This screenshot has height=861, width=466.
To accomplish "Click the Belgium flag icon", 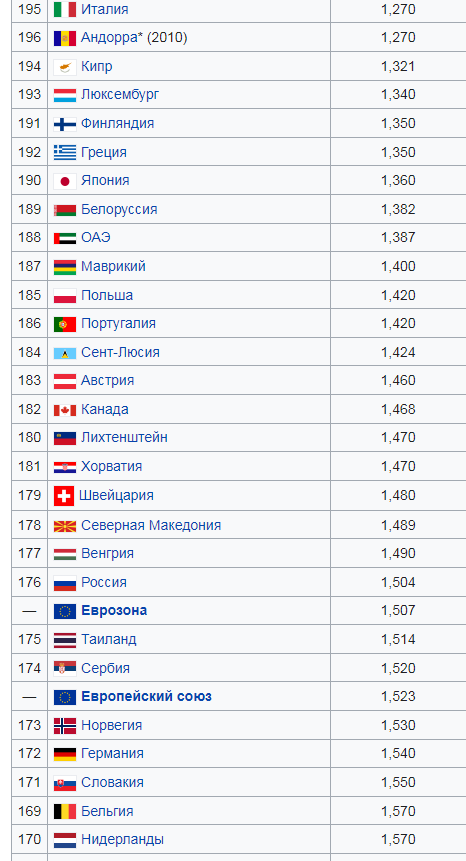I will [x=65, y=812].
